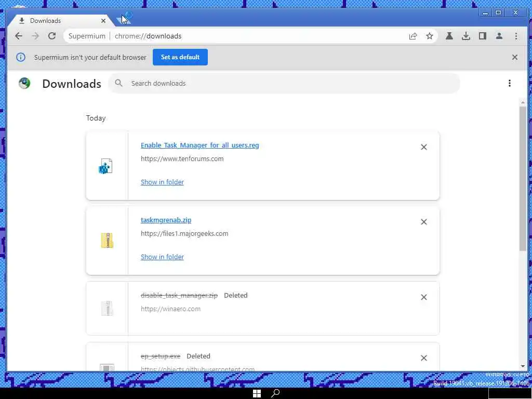Click the scrollbar down arrow
Viewport: 532px width, 399px height.
[523, 367]
